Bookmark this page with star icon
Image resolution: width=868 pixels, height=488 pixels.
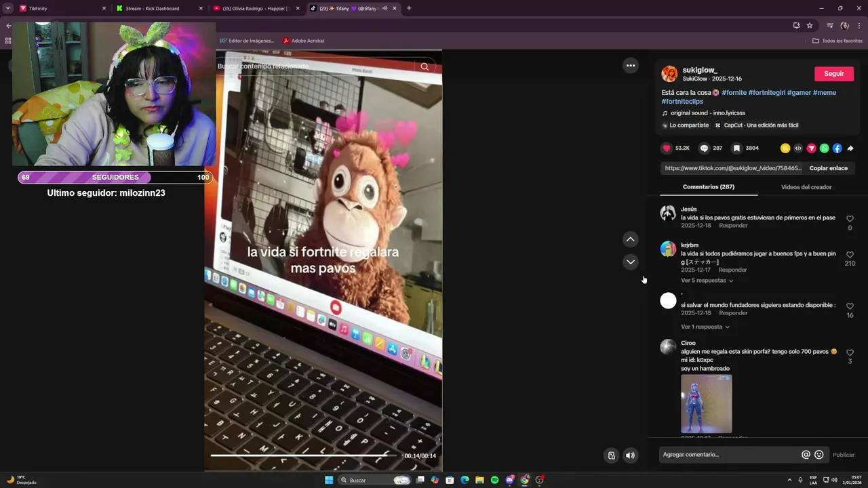[x=810, y=26]
